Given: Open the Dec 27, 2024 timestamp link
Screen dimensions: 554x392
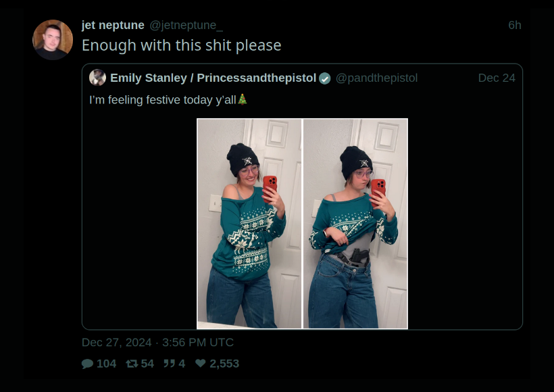Looking at the screenshot, I should pyautogui.click(x=157, y=343).
